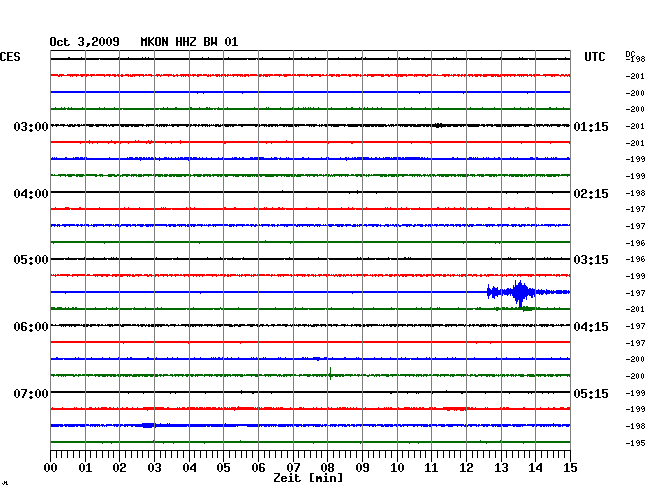Click the "02:15" UTC time label

(x=591, y=194)
